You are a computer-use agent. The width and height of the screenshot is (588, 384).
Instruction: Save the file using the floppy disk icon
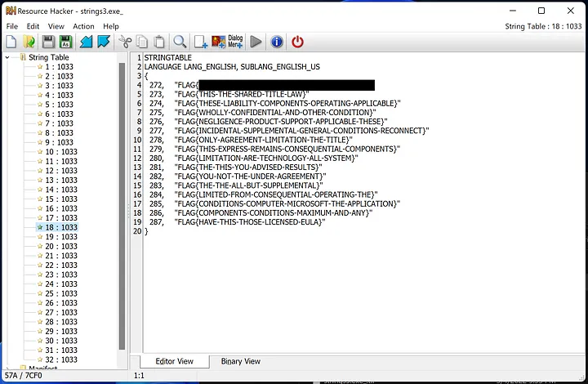pos(48,42)
